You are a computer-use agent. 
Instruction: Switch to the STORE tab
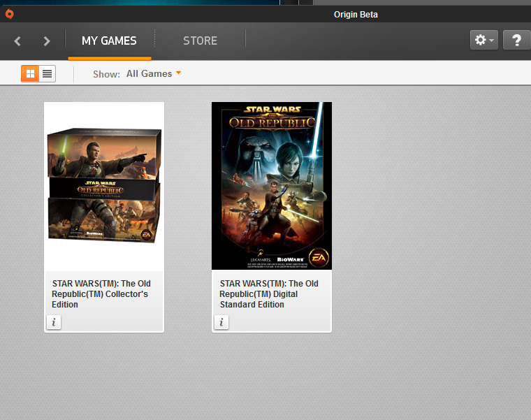200,41
